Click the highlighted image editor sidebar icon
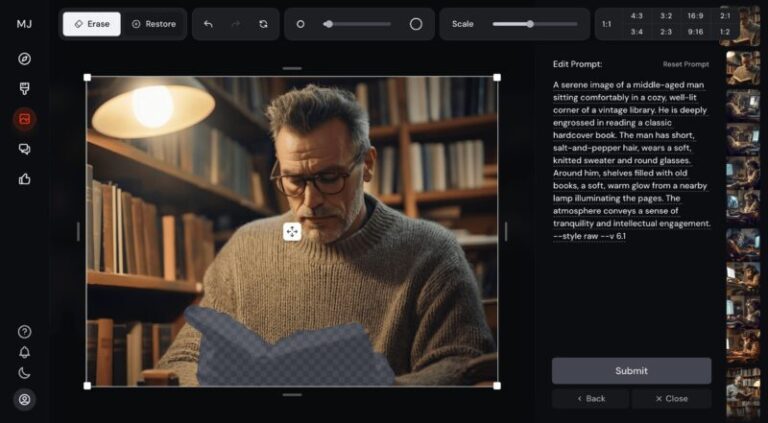 24,119
